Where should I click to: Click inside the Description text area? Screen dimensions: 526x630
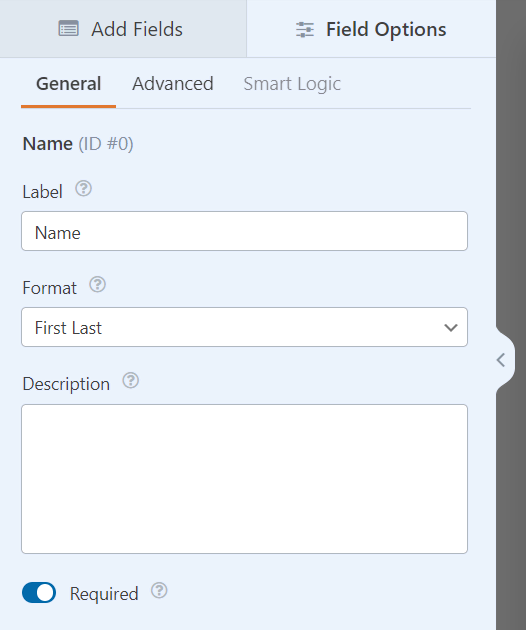(244, 479)
